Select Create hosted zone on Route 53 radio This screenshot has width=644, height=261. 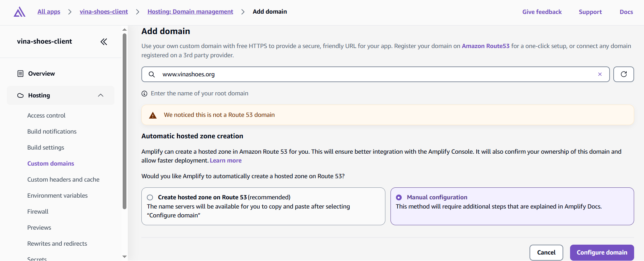point(150,198)
